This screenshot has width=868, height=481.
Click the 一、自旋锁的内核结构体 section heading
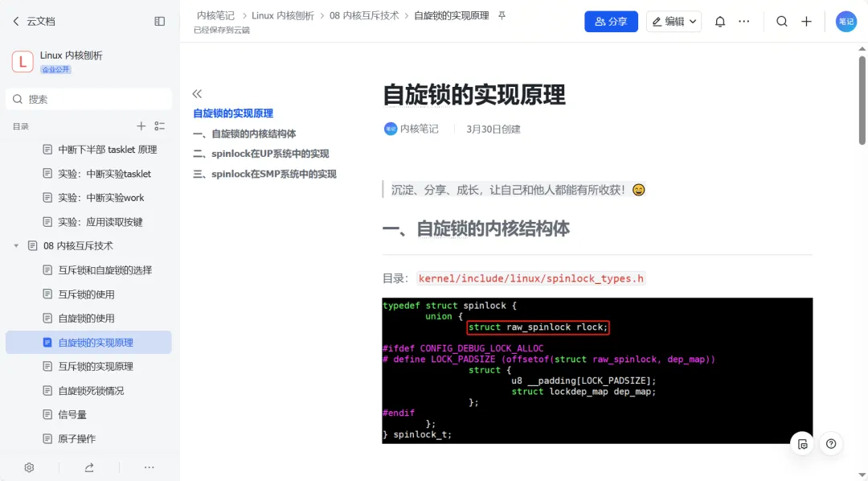[476, 229]
